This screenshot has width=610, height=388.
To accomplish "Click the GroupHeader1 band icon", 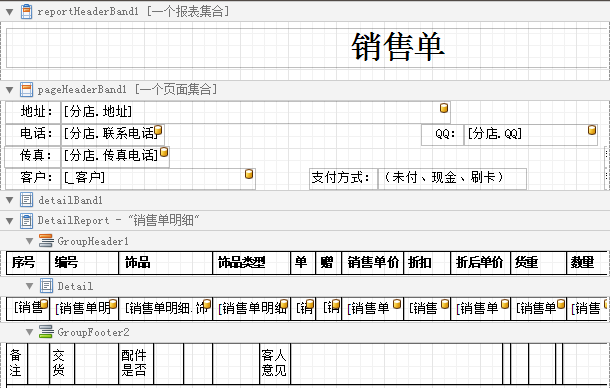I will point(46,241).
